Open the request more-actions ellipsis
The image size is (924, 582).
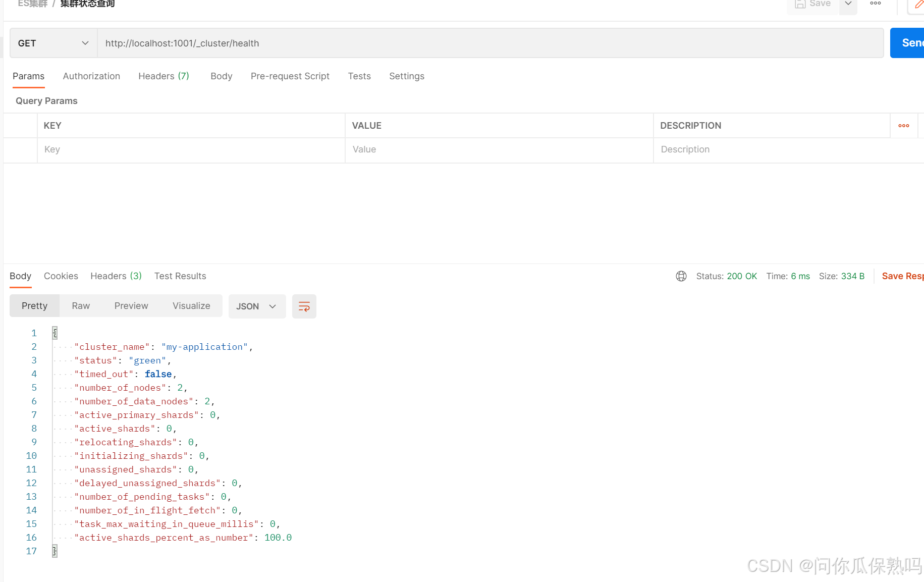pyautogui.click(x=876, y=4)
